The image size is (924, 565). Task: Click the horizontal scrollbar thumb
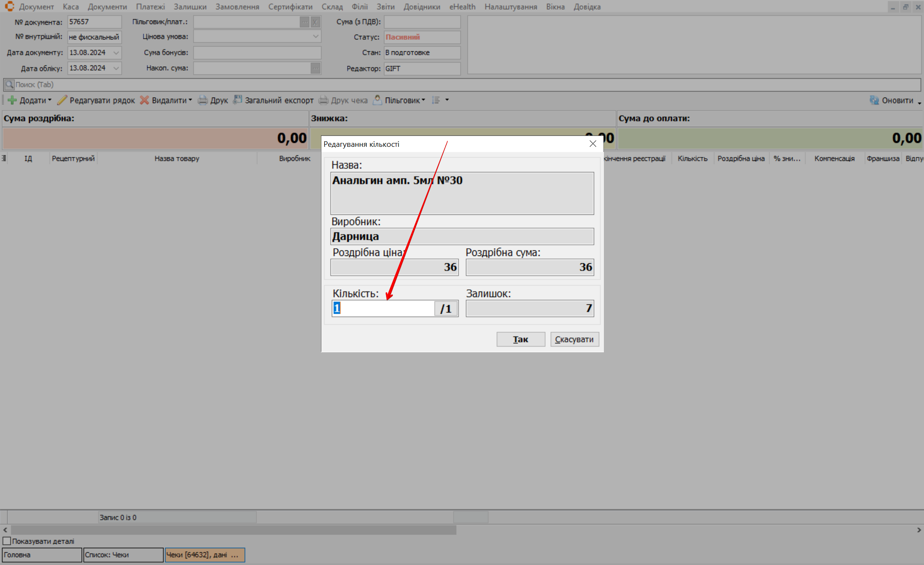233,530
